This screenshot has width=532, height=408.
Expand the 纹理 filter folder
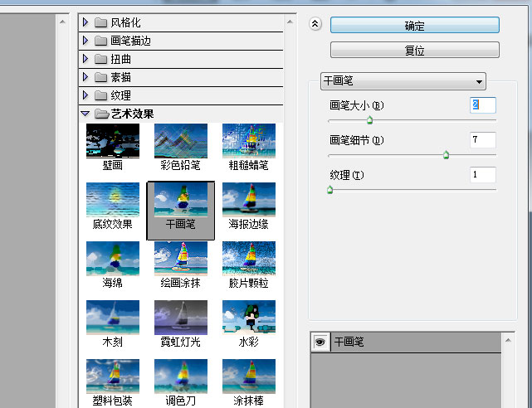click(85, 95)
